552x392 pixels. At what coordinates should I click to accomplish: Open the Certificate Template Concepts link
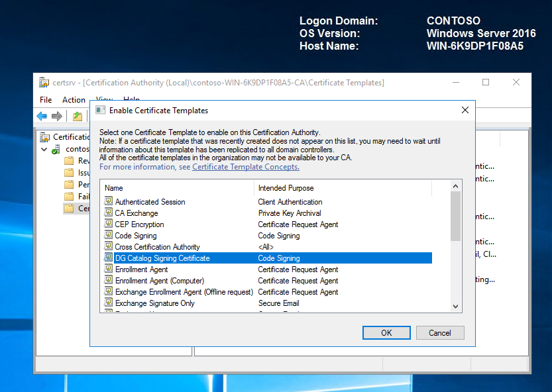(246, 167)
